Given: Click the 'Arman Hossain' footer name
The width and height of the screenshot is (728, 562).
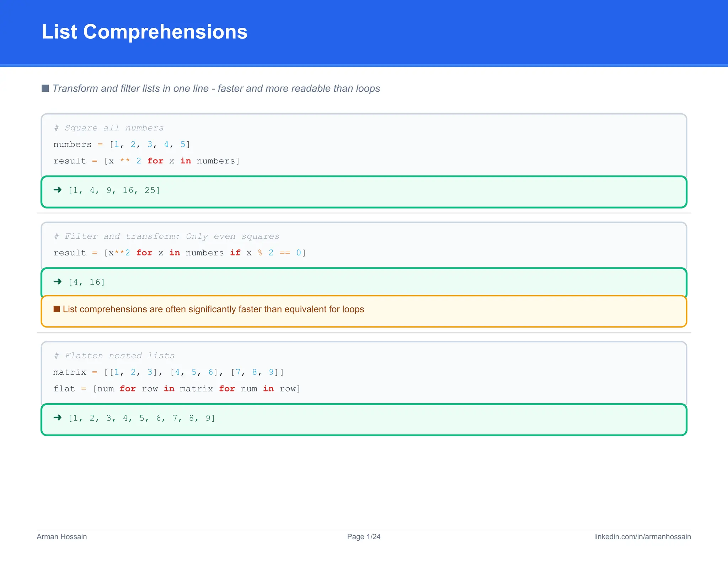Looking at the screenshot, I should (62, 536).
